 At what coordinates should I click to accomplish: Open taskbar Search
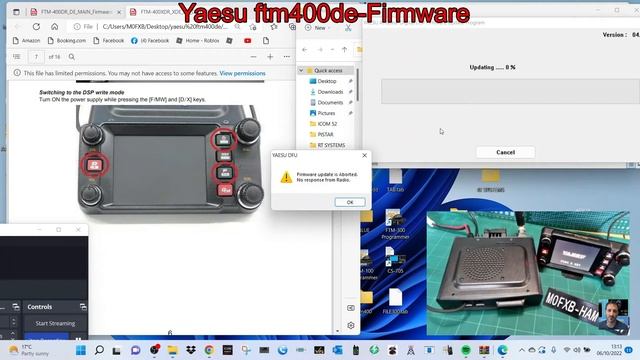99,350
